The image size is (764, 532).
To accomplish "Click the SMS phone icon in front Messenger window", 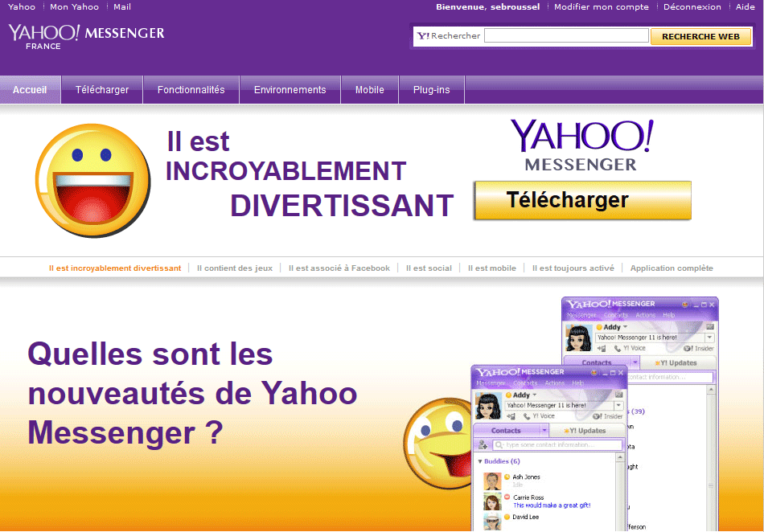I will [511, 416].
